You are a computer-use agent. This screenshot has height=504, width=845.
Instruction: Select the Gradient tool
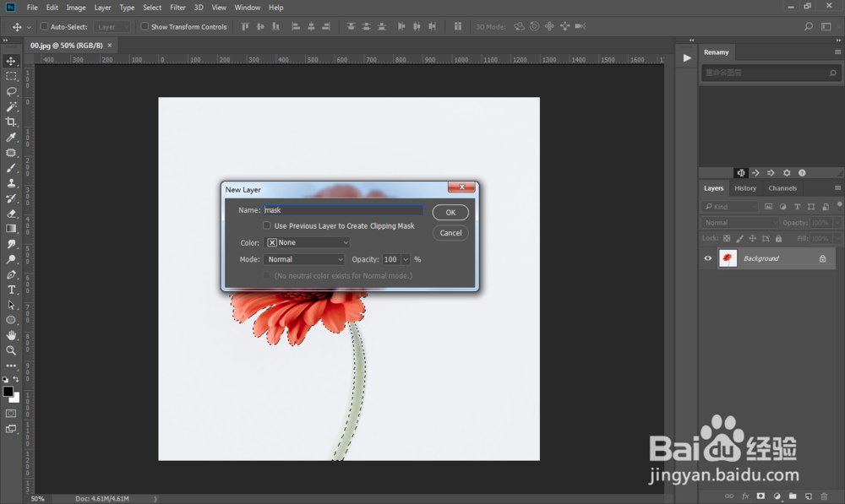[11, 229]
